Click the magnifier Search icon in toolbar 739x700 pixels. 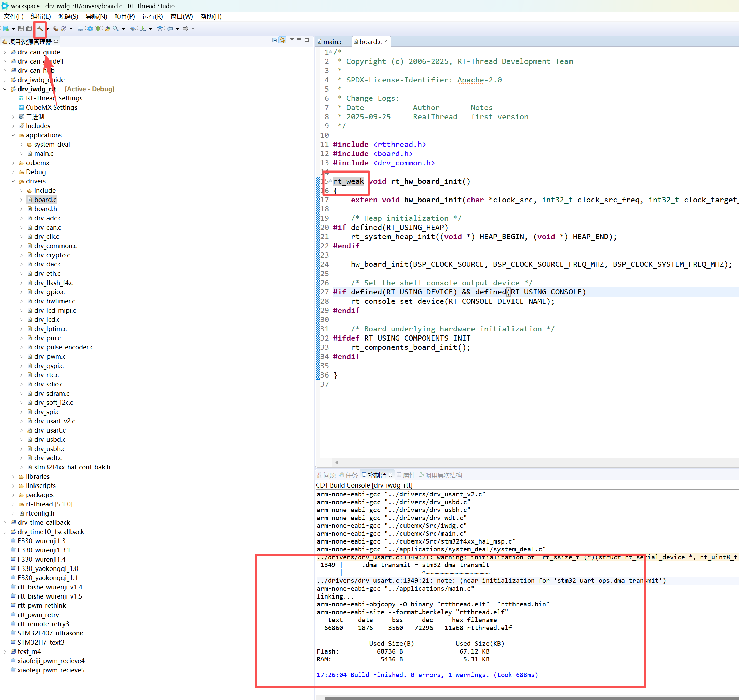pyautogui.click(x=116, y=29)
